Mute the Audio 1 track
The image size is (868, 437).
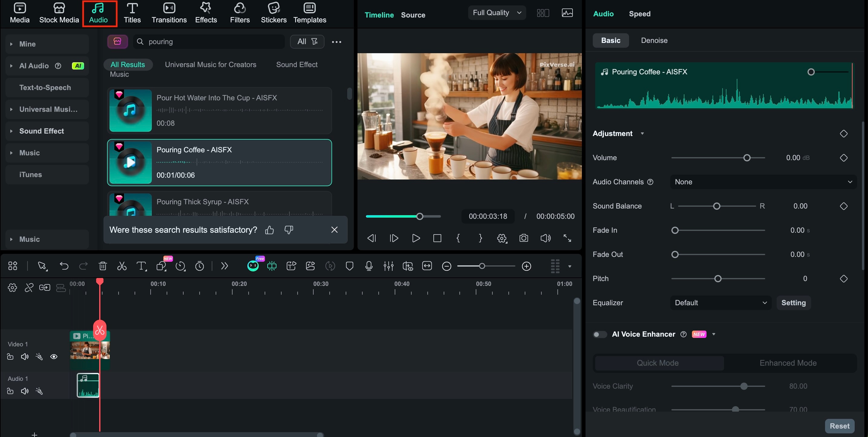[x=24, y=391]
